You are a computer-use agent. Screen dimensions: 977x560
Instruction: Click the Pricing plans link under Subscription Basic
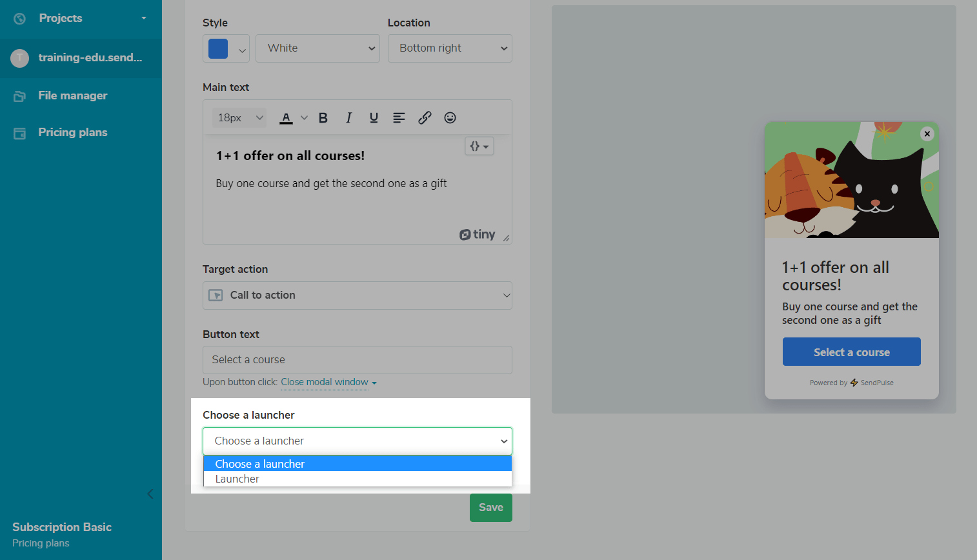point(41,543)
